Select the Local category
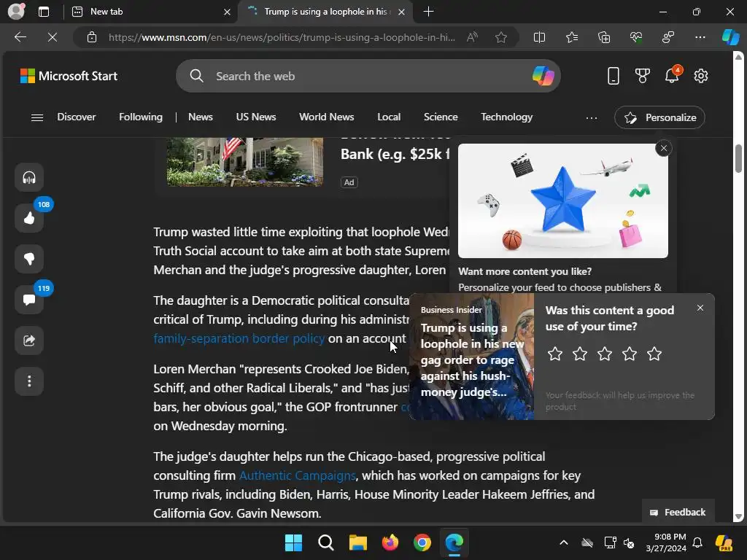The height and width of the screenshot is (560, 747). pyautogui.click(x=389, y=117)
